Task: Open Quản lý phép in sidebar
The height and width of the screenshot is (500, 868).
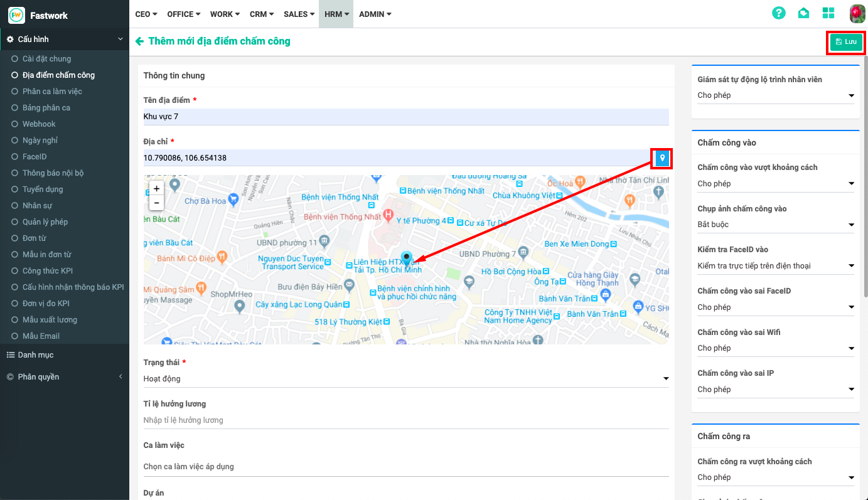Action: [x=45, y=222]
